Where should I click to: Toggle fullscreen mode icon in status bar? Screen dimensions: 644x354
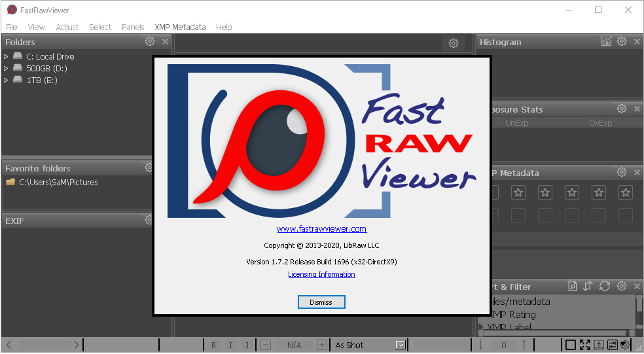[x=585, y=345]
